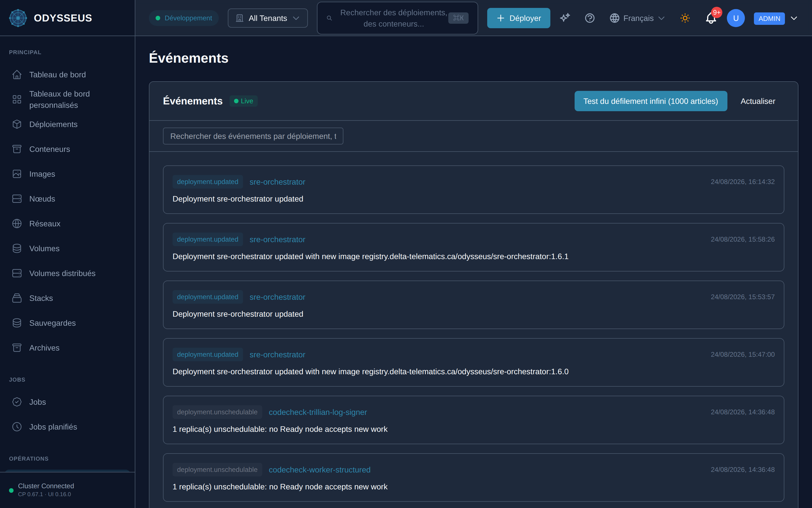Image resolution: width=812 pixels, height=508 pixels.
Task: Click the Archives sidebar icon
Action: point(17,348)
